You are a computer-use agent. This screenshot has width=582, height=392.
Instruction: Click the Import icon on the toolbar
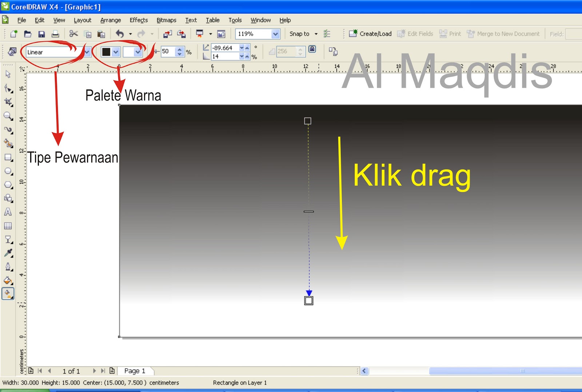pos(168,33)
